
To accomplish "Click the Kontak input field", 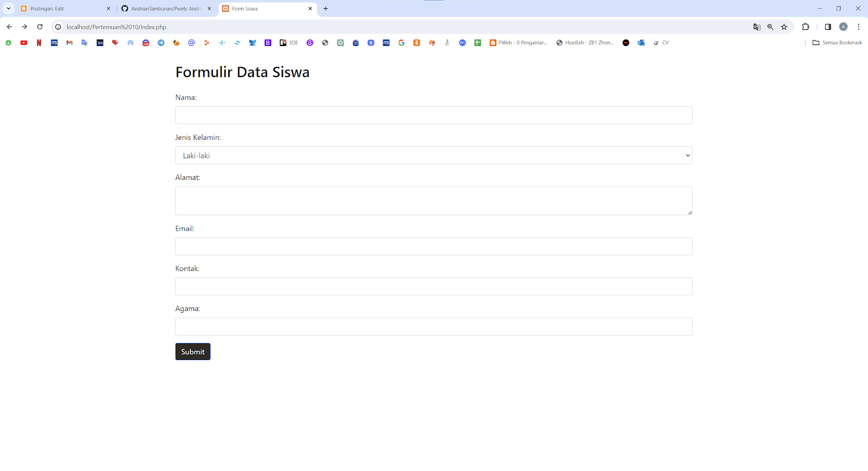I will (x=434, y=287).
